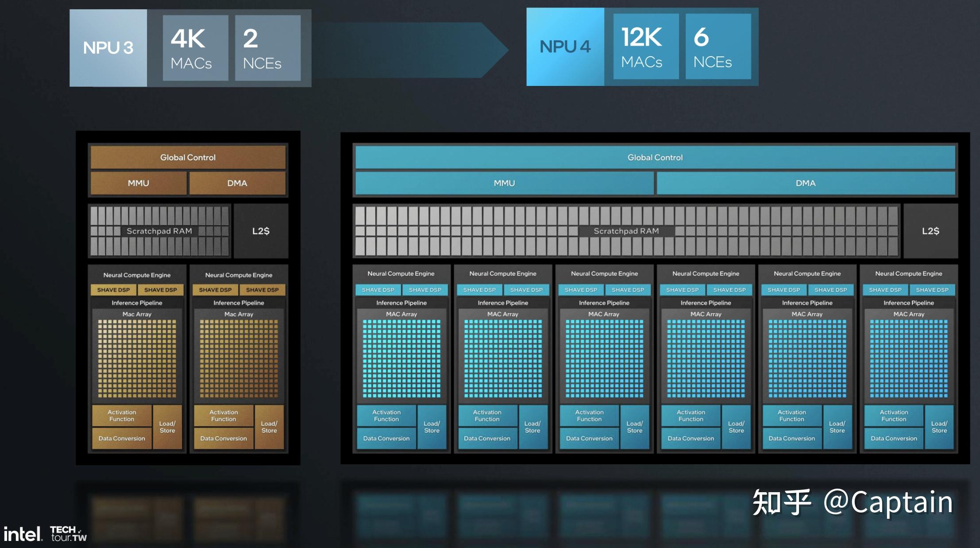Select the blue MMU block
The image size is (980, 548).
504,183
